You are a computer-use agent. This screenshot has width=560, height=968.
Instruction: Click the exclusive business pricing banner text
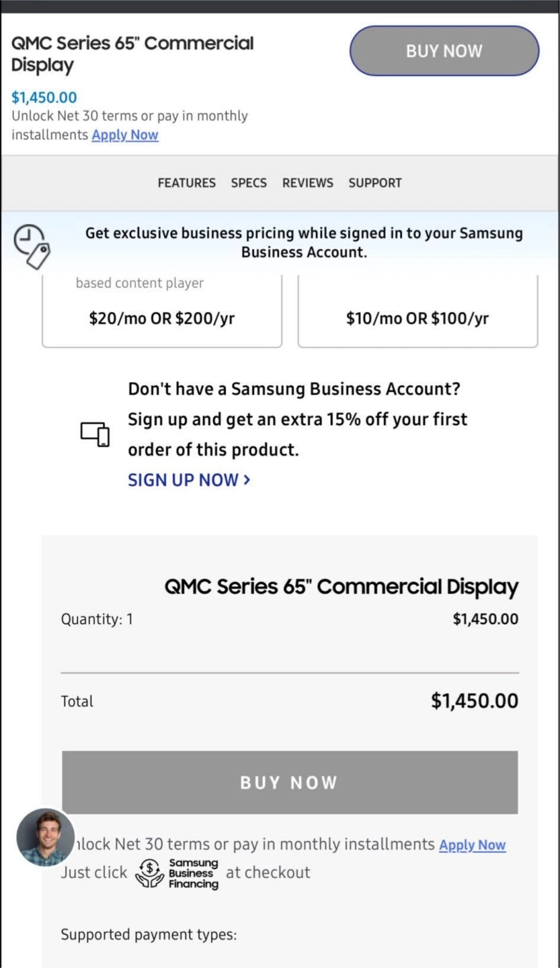[304, 243]
